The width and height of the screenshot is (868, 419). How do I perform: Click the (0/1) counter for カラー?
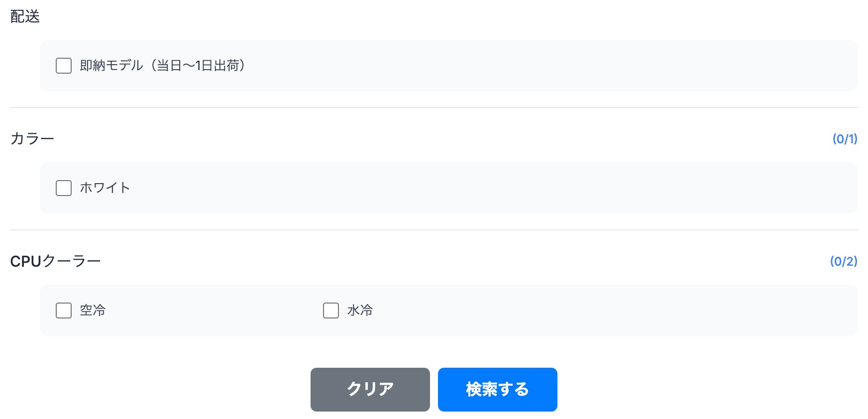(845, 139)
